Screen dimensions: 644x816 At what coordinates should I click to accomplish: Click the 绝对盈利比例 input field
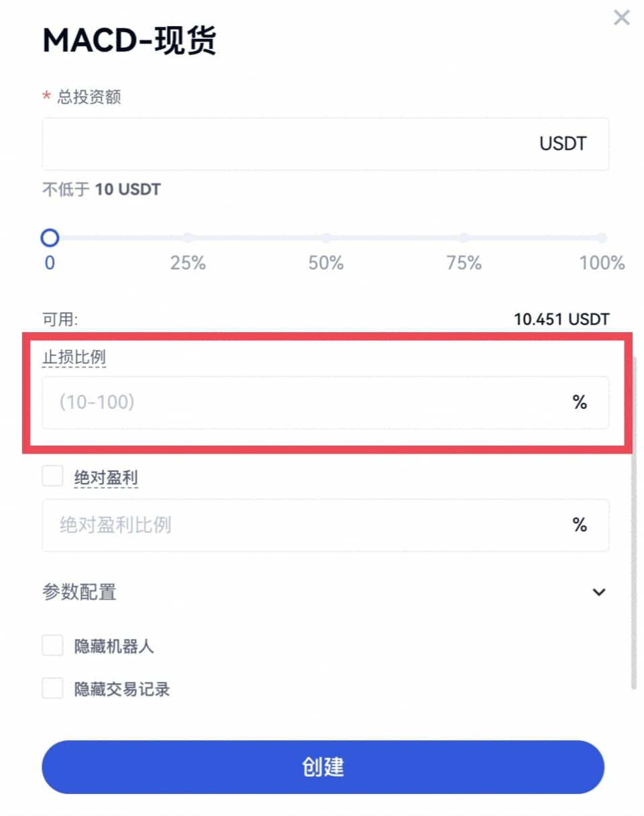302,525
